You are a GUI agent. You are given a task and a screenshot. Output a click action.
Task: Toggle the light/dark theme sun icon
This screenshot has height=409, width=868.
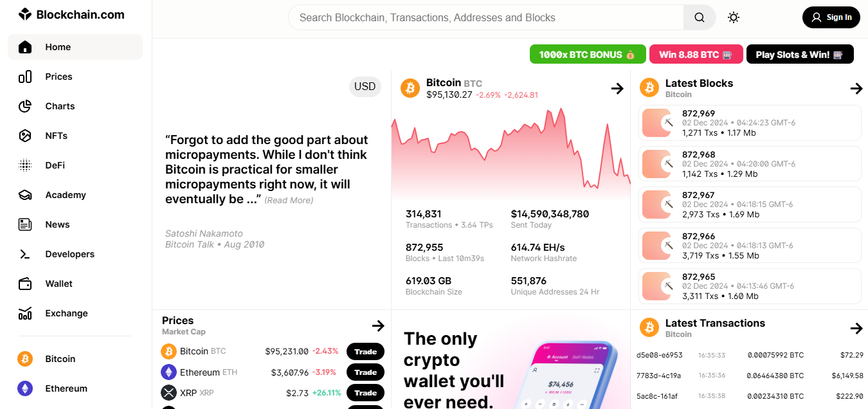click(734, 17)
